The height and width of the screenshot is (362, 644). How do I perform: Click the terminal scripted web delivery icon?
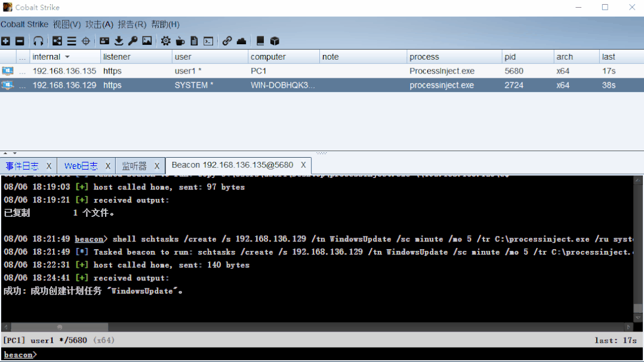(209, 41)
